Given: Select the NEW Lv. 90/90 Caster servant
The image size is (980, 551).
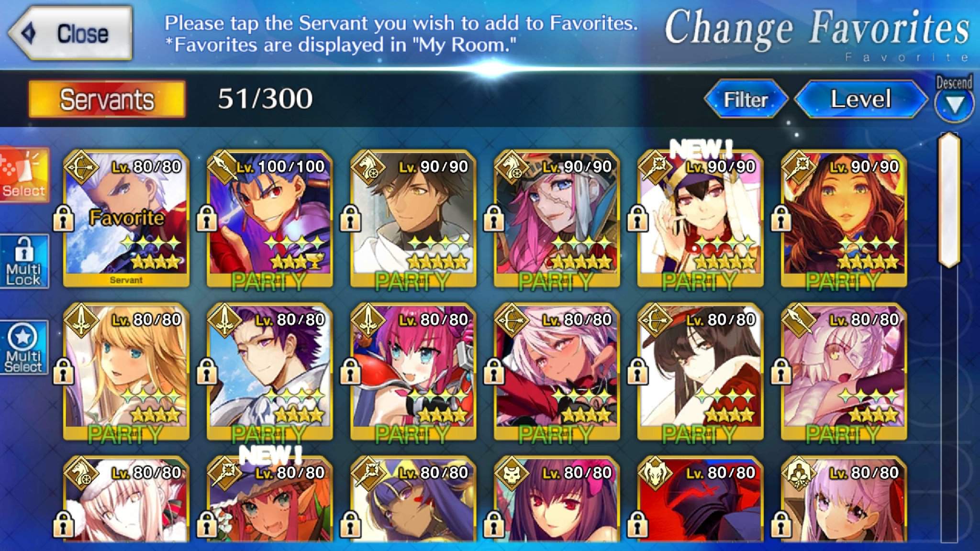Looking at the screenshot, I should [700, 219].
